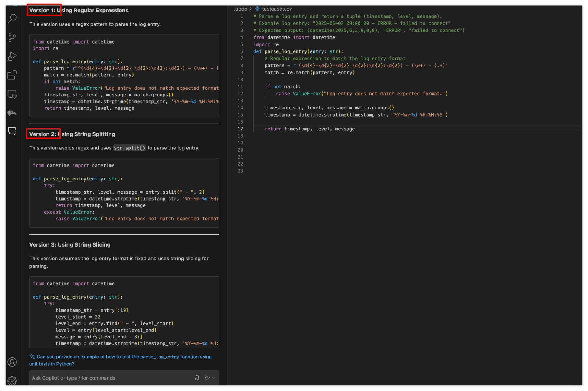This screenshot has width=588, height=391.
Task: Click the send message arrow
Action: coord(207,378)
